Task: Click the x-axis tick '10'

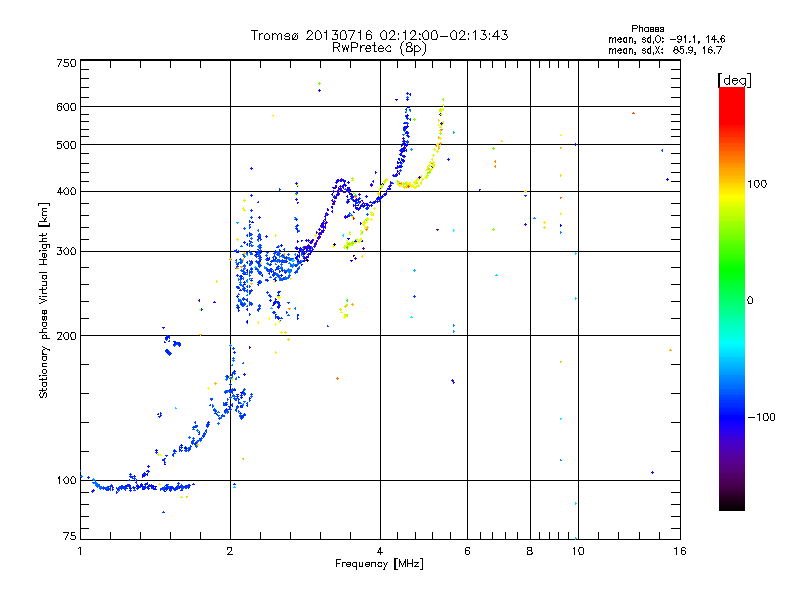Action: tap(578, 551)
